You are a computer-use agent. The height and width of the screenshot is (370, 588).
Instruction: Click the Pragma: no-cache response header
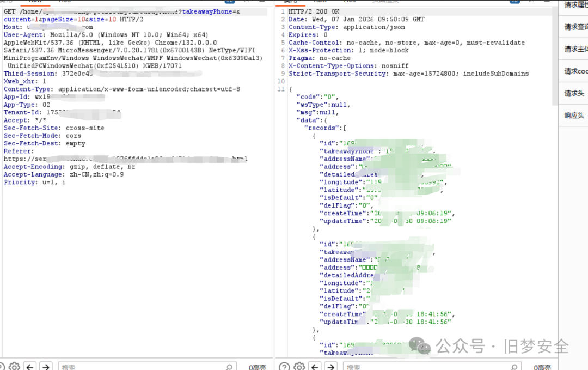pyautogui.click(x=320, y=58)
